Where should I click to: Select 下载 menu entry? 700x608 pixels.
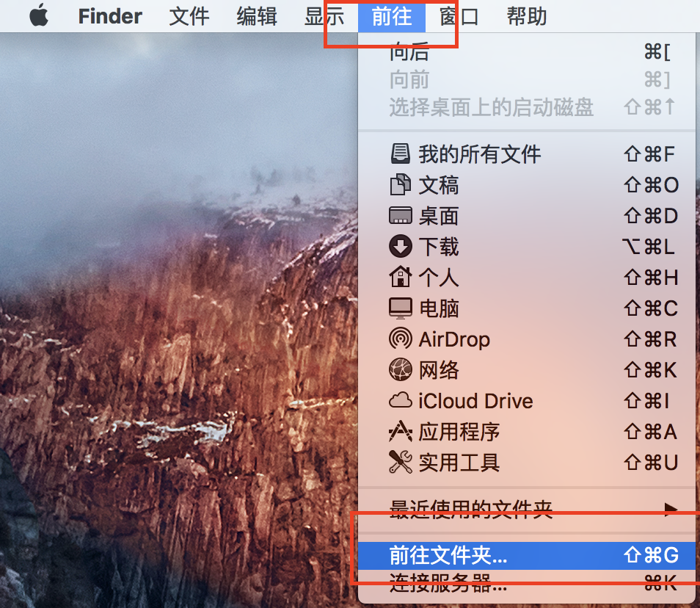pyautogui.click(x=527, y=246)
